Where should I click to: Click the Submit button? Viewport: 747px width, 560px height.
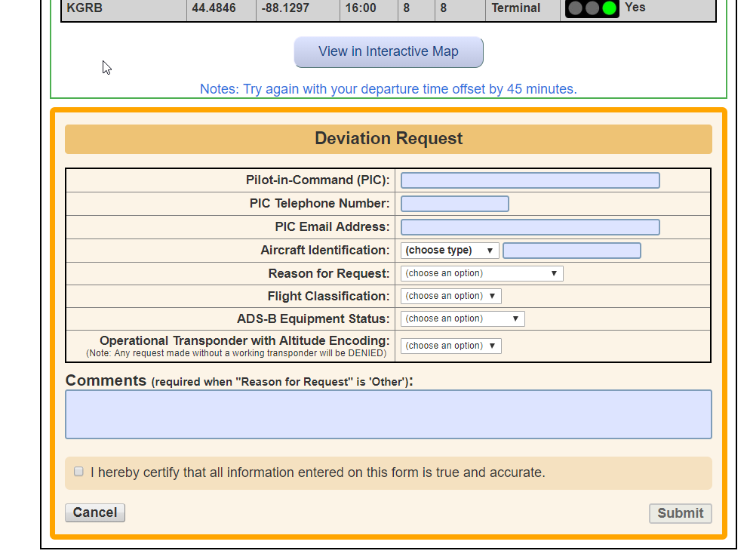click(x=680, y=513)
